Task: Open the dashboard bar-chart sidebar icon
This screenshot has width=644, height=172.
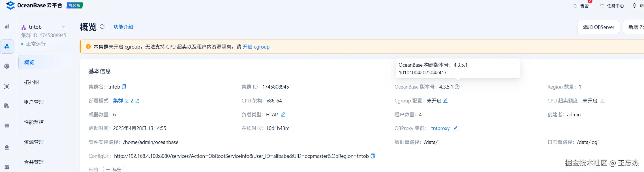Action: point(7,26)
